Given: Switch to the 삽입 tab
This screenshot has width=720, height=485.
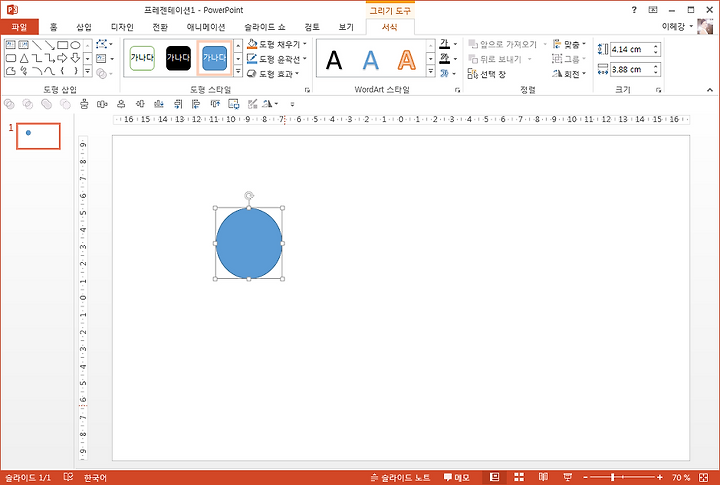Looking at the screenshot, I should (84, 27).
